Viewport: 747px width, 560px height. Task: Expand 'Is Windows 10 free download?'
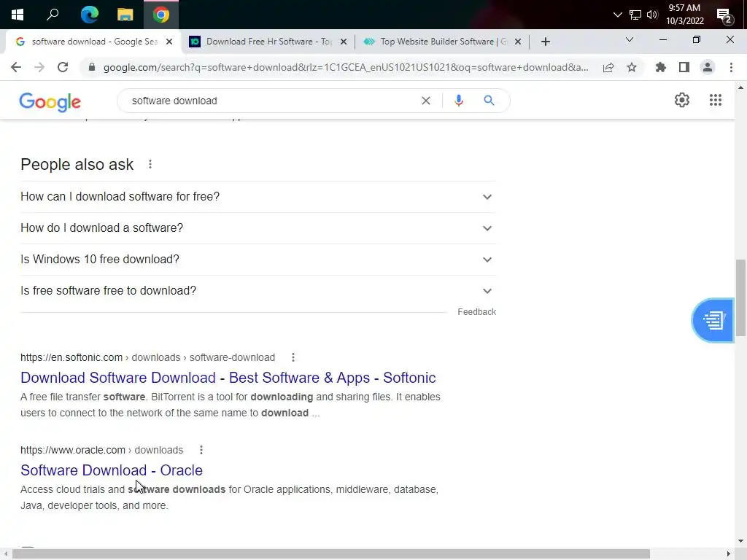point(258,260)
